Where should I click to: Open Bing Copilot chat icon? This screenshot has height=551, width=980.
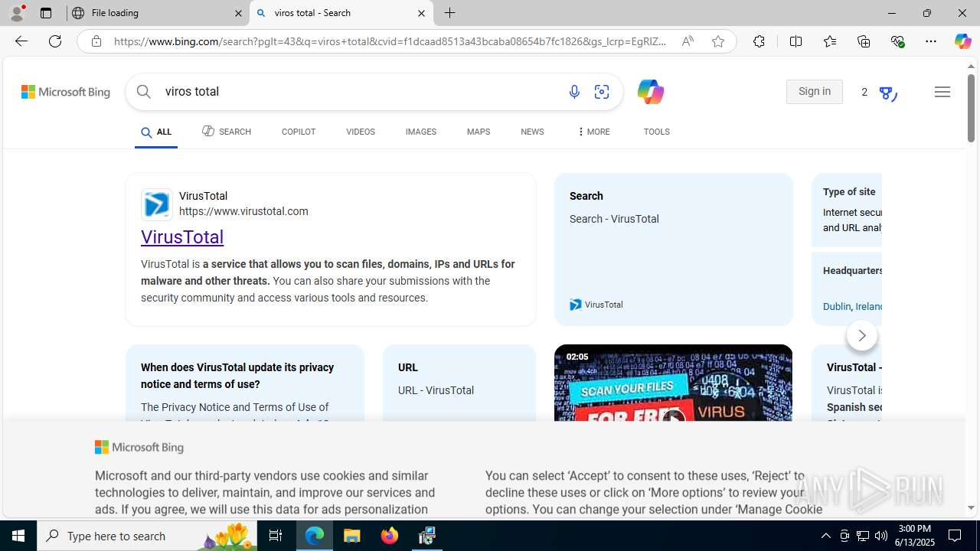(x=650, y=92)
